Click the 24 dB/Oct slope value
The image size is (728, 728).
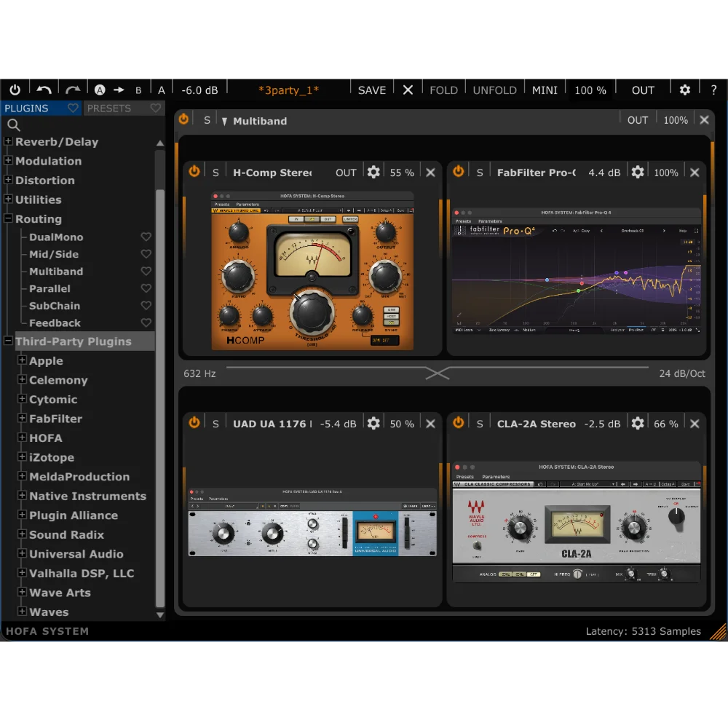pyautogui.click(x=682, y=373)
